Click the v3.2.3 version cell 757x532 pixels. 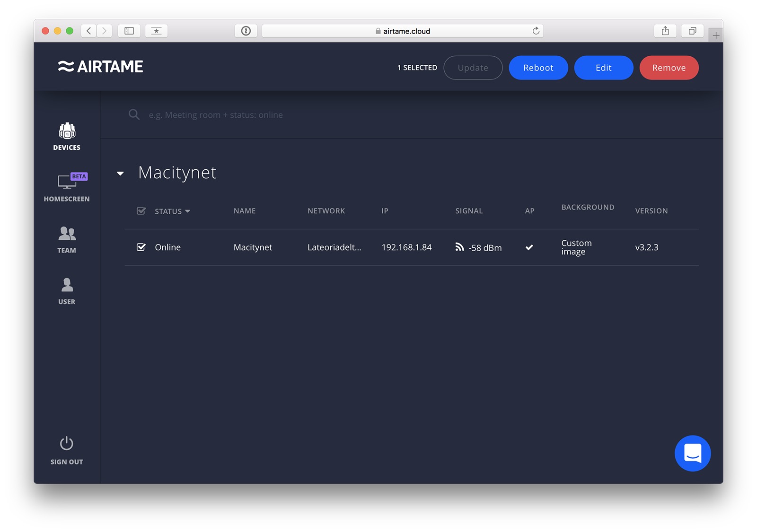647,247
